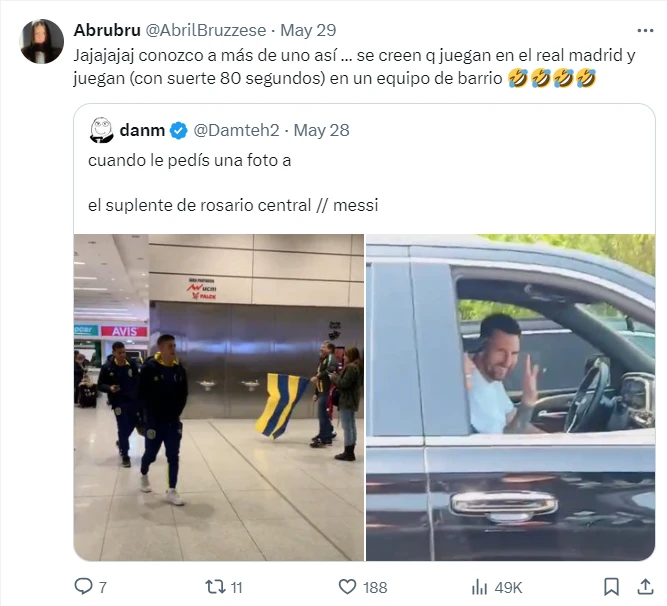The height and width of the screenshot is (606, 667).
Task: Click the May 29 timestamp
Action: tap(308, 30)
